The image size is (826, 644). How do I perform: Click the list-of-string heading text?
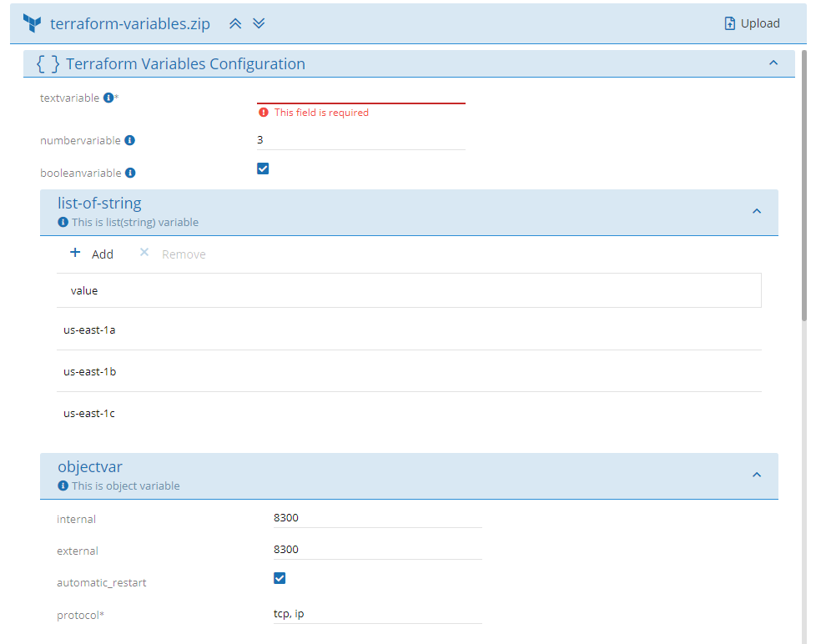tap(99, 204)
